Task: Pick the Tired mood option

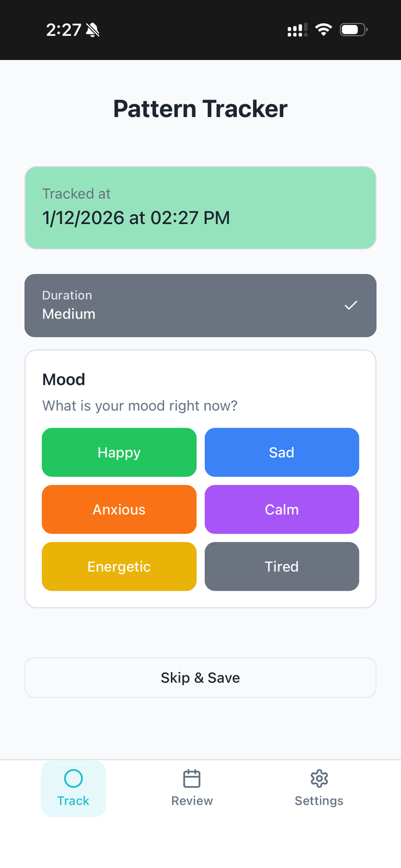Action: 281,566
